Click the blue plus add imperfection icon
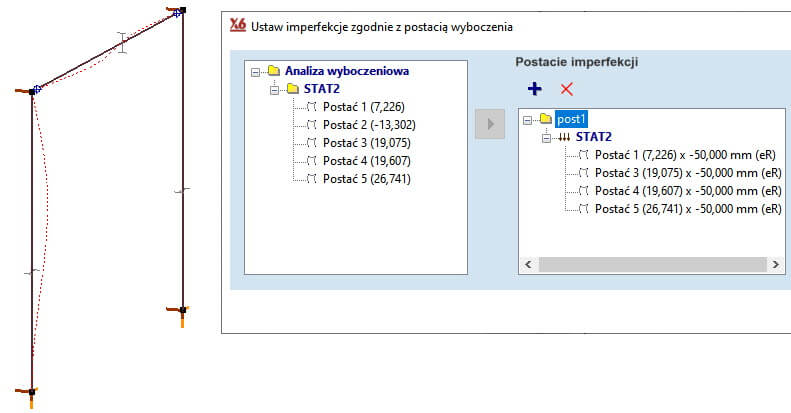 (534, 89)
